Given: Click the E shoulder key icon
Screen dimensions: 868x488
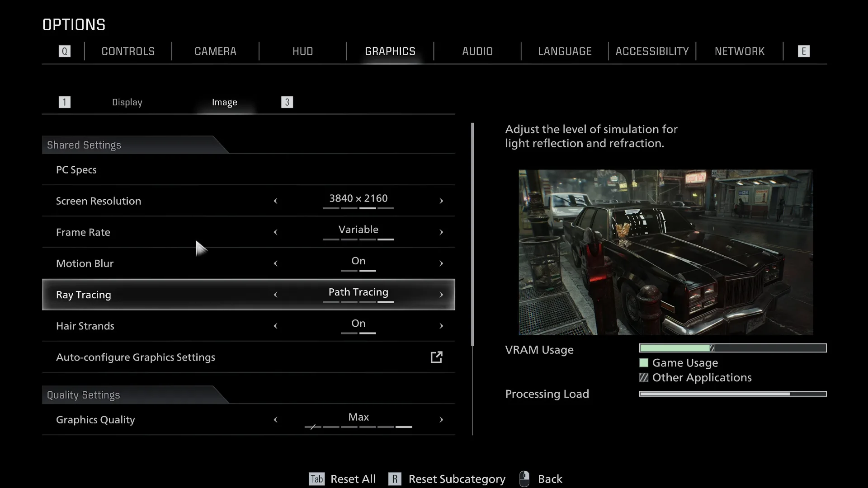Looking at the screenshot, I should coord(804,51).
